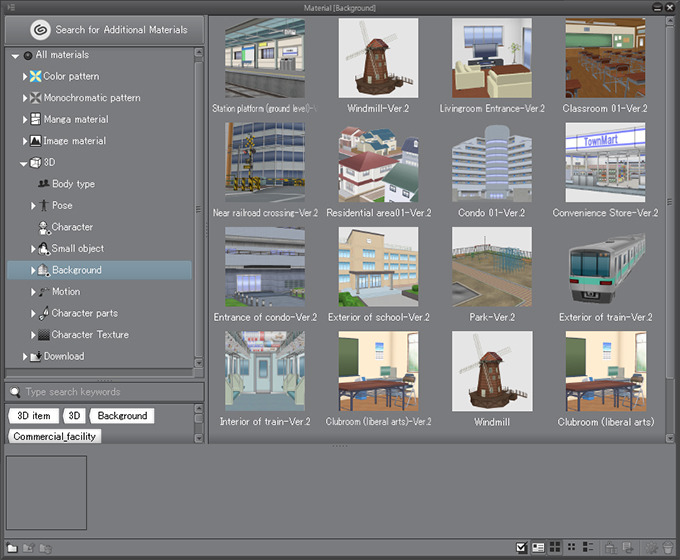Click the material properties gear icon
The width and height of the screenshot is (680, 560).
(x=650, y=547)
